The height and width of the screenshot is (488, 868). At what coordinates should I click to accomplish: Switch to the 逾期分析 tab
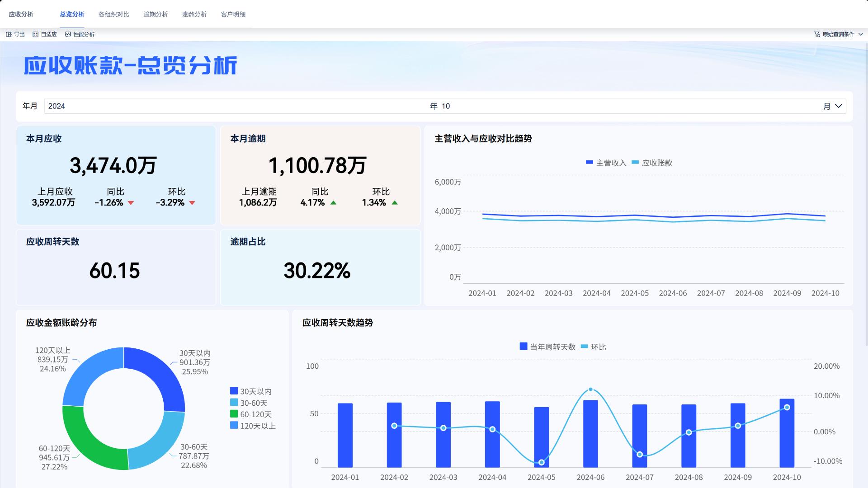point(156,14)
